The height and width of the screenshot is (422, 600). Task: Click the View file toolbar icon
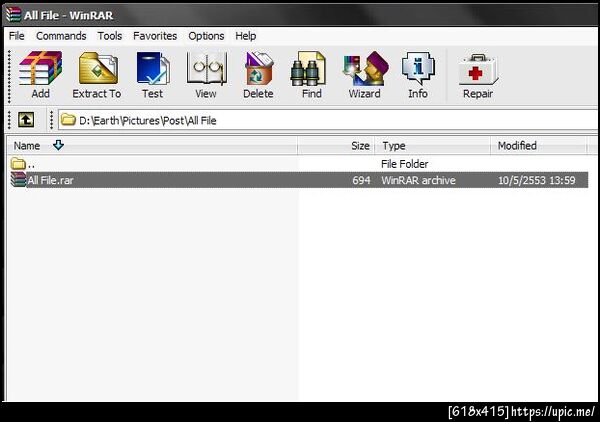point(207,68)
